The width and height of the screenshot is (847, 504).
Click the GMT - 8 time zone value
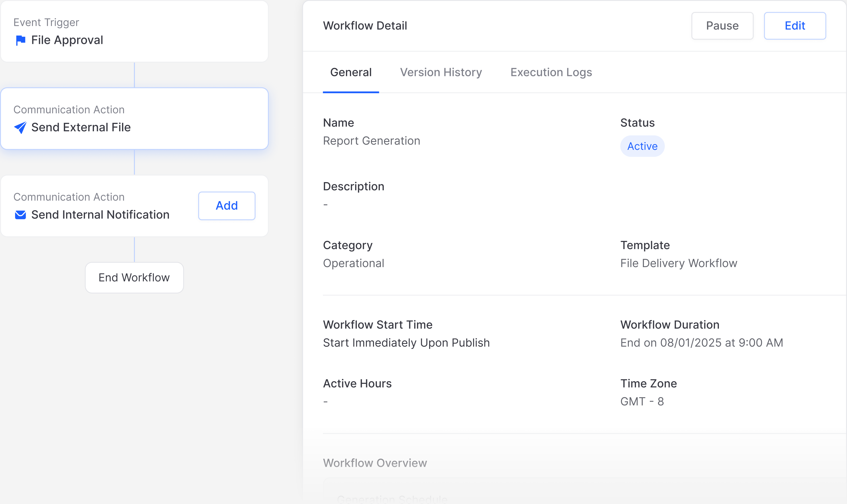(642, 402)
